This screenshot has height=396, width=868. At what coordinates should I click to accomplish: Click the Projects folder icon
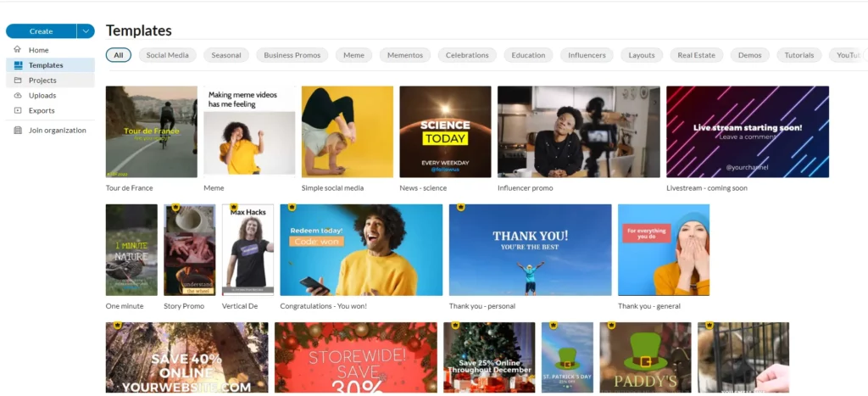pos(18,80)
